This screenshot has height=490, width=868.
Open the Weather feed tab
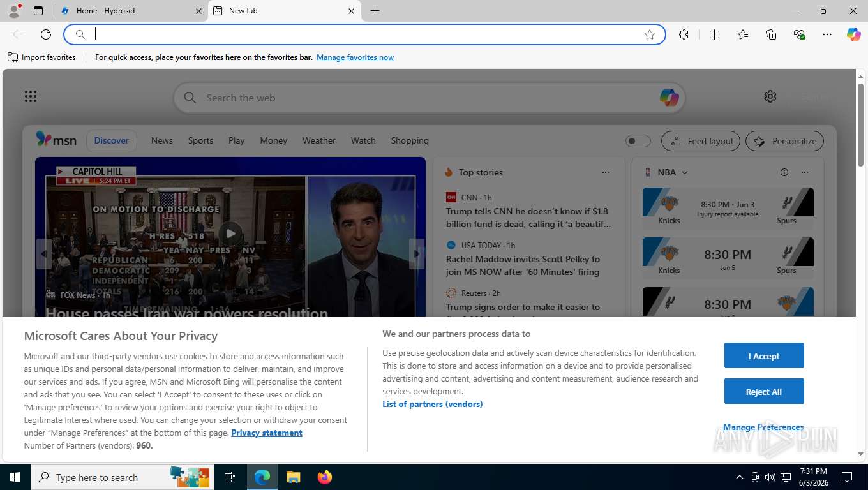coord(319,140)
